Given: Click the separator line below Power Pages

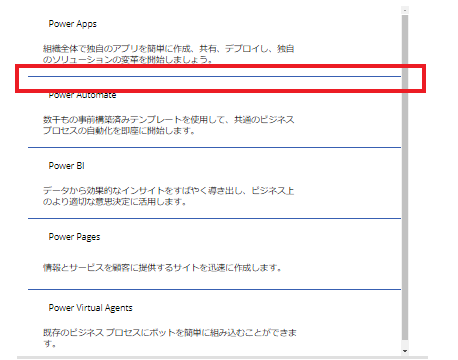Looking at the screenshot, I should 214,289.
